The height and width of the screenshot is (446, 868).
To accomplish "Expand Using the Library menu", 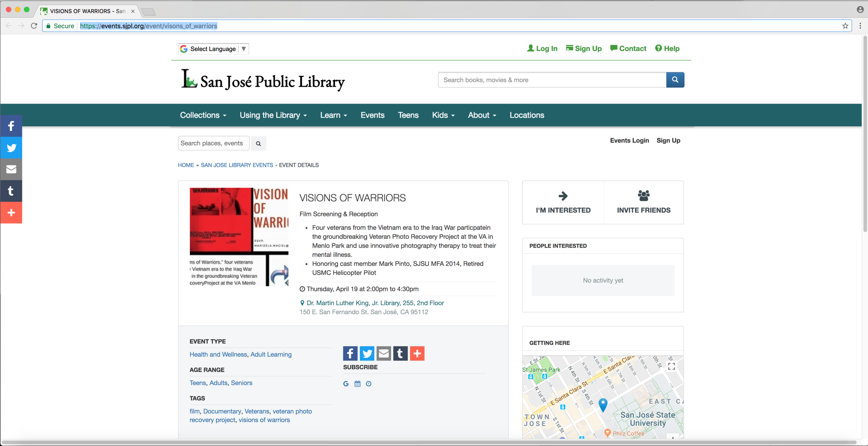I will 273,115.
